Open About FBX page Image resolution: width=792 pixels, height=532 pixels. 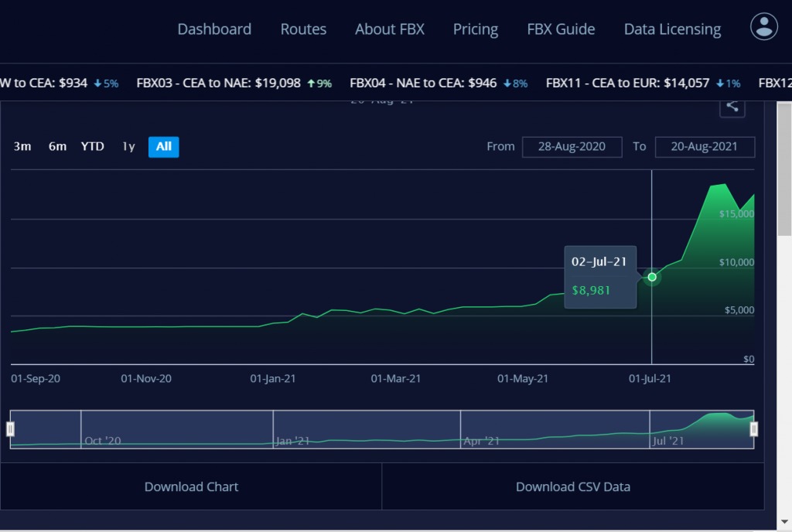click(390, 29)
